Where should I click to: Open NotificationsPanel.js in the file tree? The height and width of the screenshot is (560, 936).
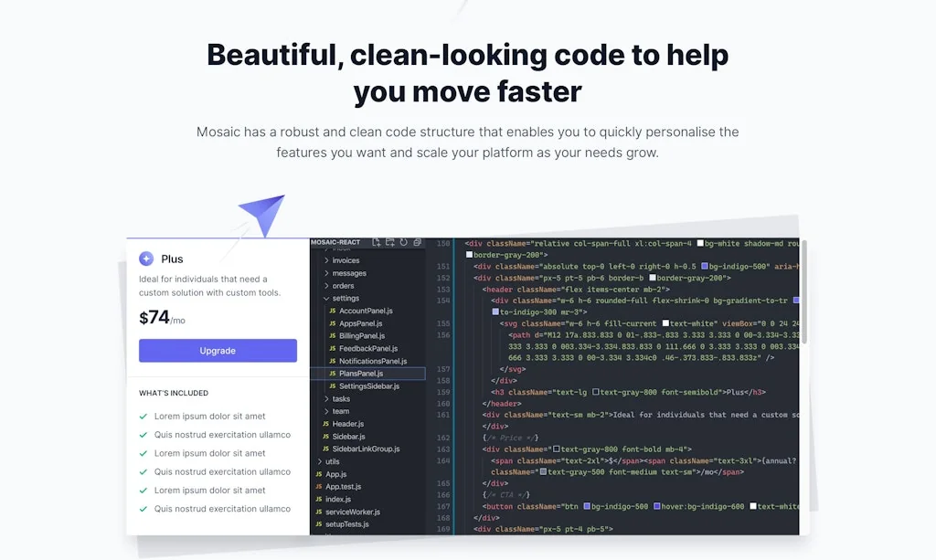pyautogui.click(x=373, y=362)
